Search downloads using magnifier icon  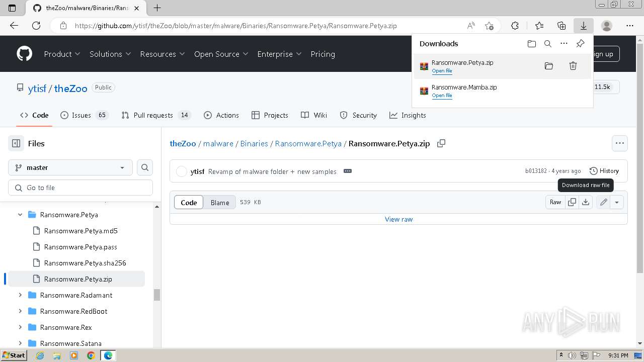pyautogui.click(x=548, y=44)
